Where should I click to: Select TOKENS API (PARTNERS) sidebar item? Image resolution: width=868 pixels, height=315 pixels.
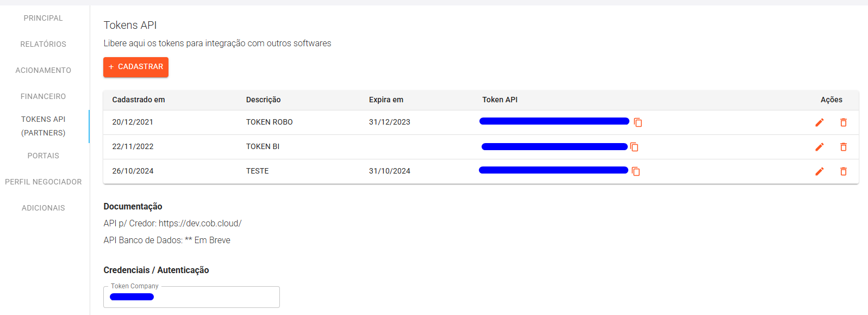tap(43, 126)
